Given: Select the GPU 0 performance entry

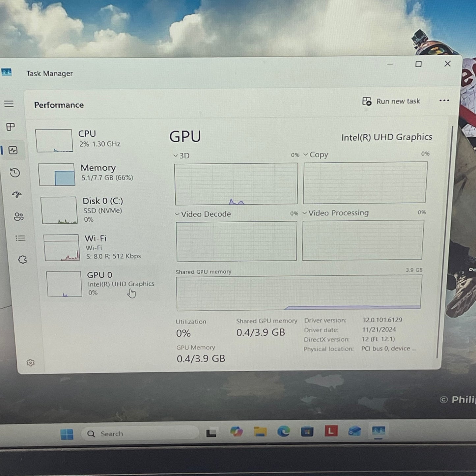Looking at the screenshot, I should (102, 284).
